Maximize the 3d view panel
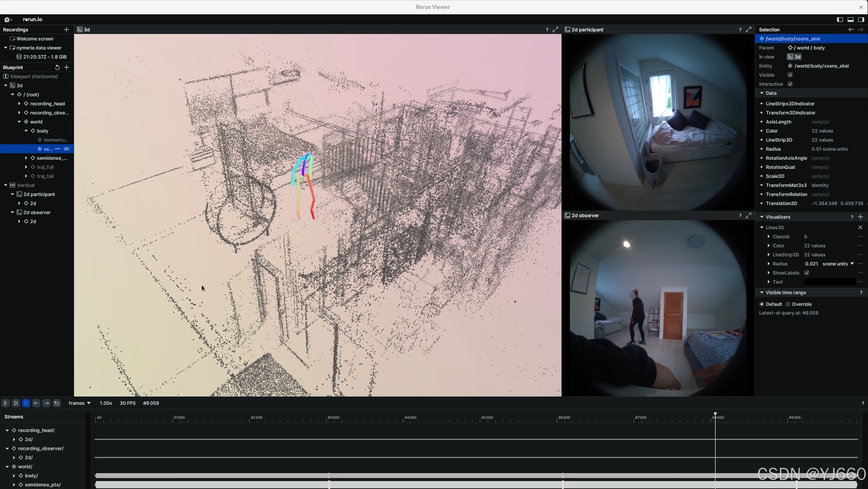The height and width of the screenshot is (489, 868). 555,29
